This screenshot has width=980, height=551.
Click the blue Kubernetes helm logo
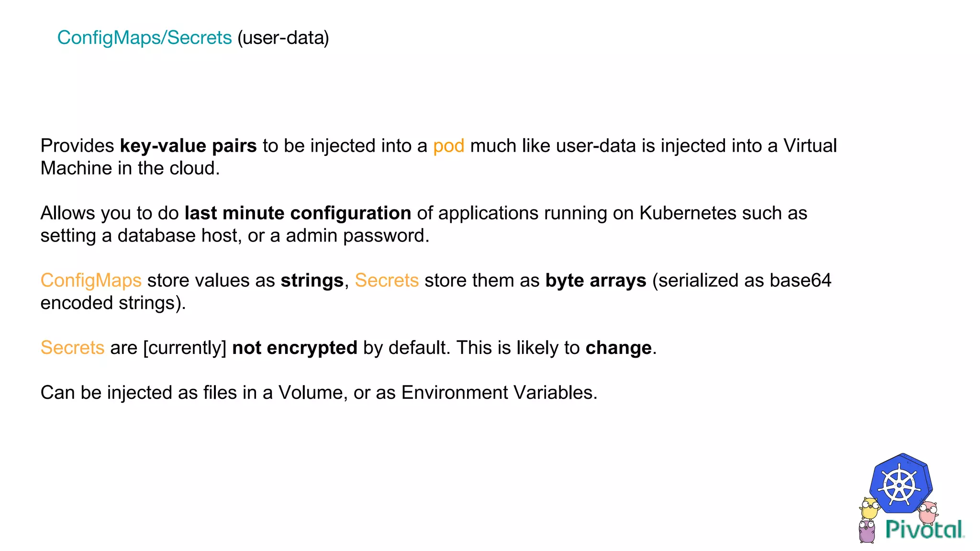pyautogui.click(x=900, y=485)
